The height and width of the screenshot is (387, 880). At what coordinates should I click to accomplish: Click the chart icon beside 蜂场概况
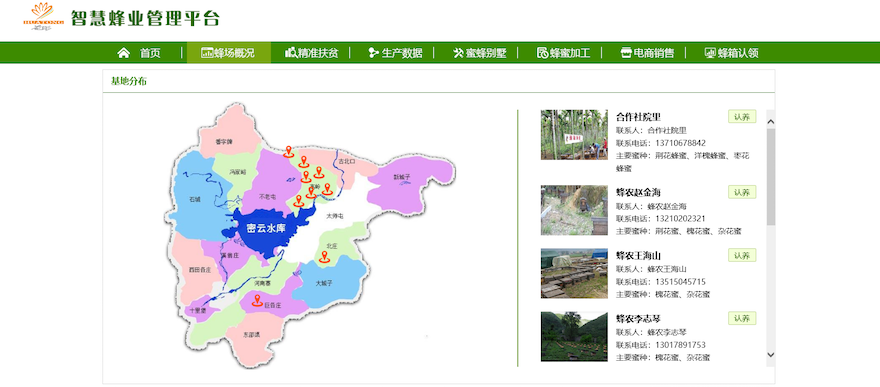(207, 53)
